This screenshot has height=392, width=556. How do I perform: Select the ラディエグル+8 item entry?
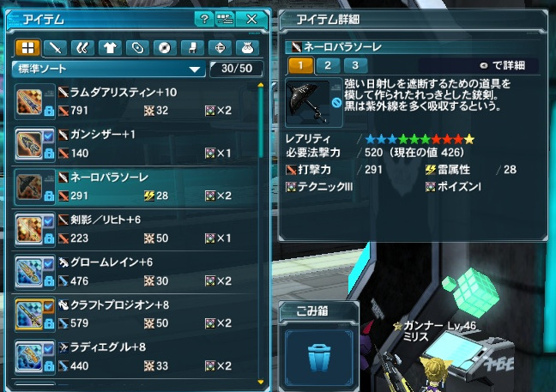tap(135, 357)
